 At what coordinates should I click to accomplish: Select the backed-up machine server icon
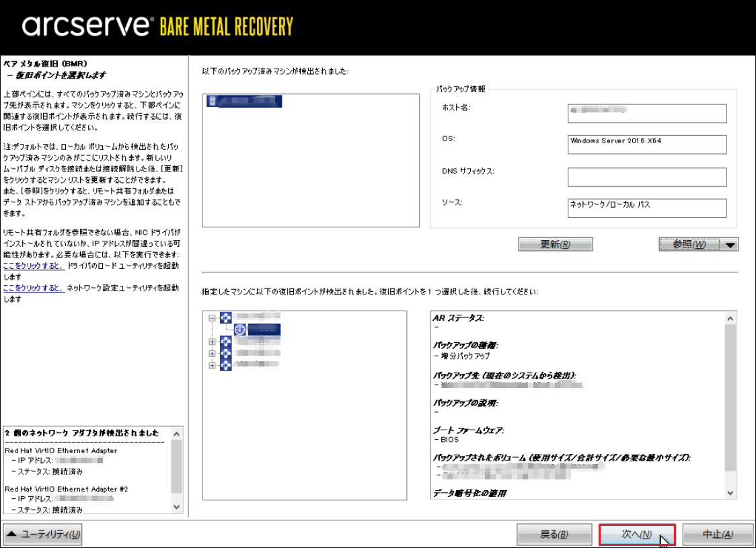click(x=212, y=101)
